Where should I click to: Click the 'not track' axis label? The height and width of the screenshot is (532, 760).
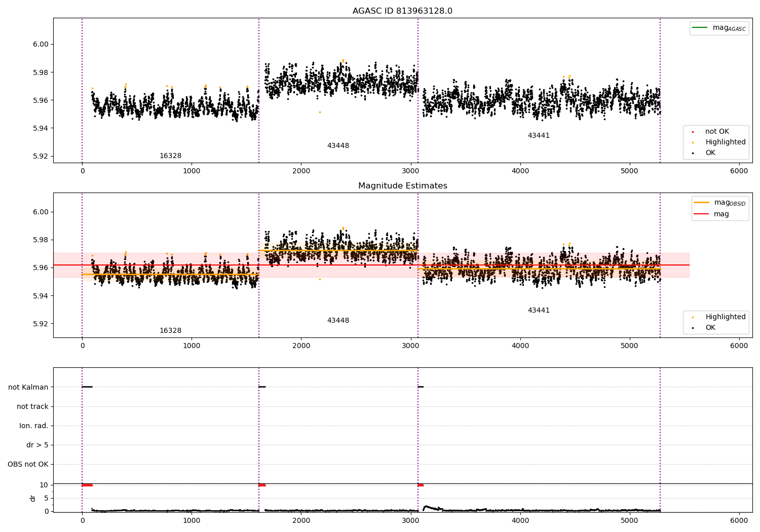pos(32,407)
